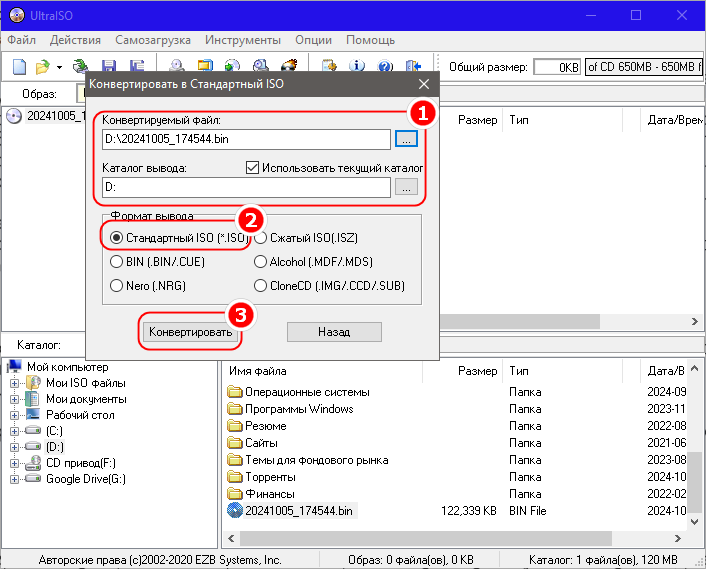Open the Файл menu
Viewport: 706px width, 569px height.
tap(21, 40)
